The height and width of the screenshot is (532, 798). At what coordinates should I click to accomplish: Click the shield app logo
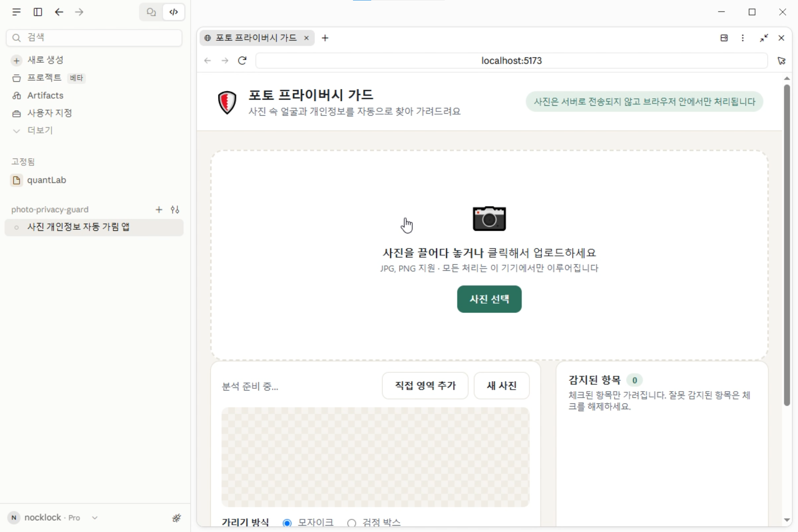click(x=227, y=102)
